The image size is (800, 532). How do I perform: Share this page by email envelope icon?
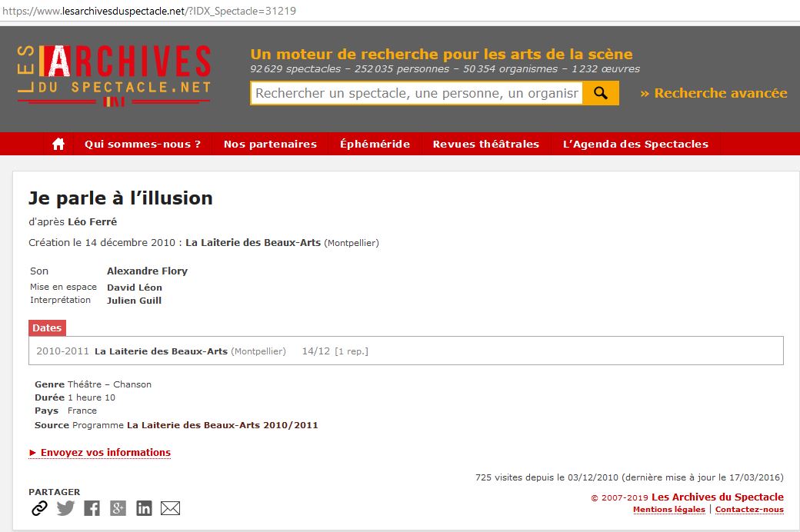(170, 508)
